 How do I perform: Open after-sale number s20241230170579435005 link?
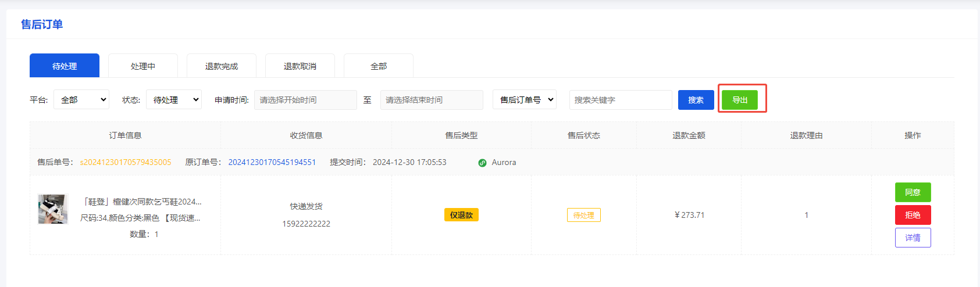[126, 162]
